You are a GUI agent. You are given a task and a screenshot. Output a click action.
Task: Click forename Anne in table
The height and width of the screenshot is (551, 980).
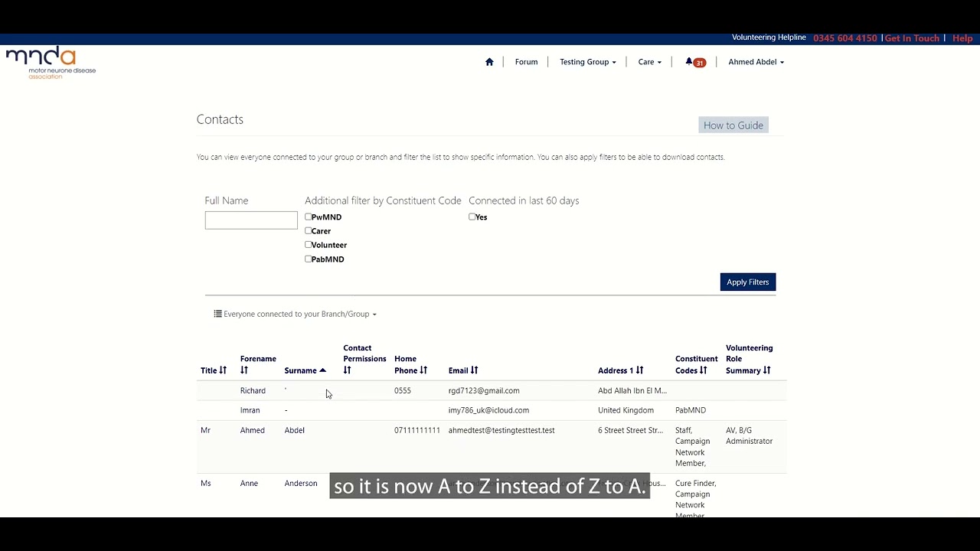pos(249,483)
